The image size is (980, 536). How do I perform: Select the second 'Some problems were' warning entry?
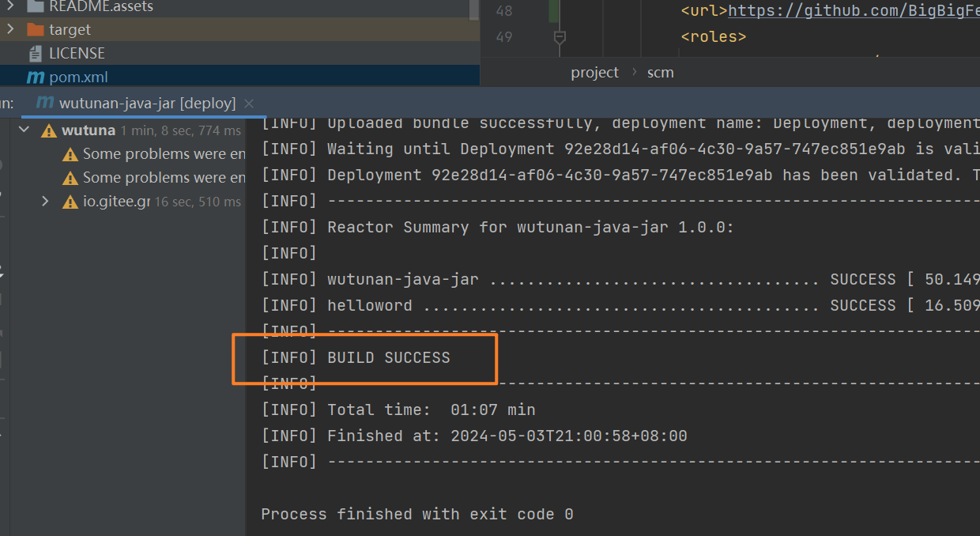(164, 178)
